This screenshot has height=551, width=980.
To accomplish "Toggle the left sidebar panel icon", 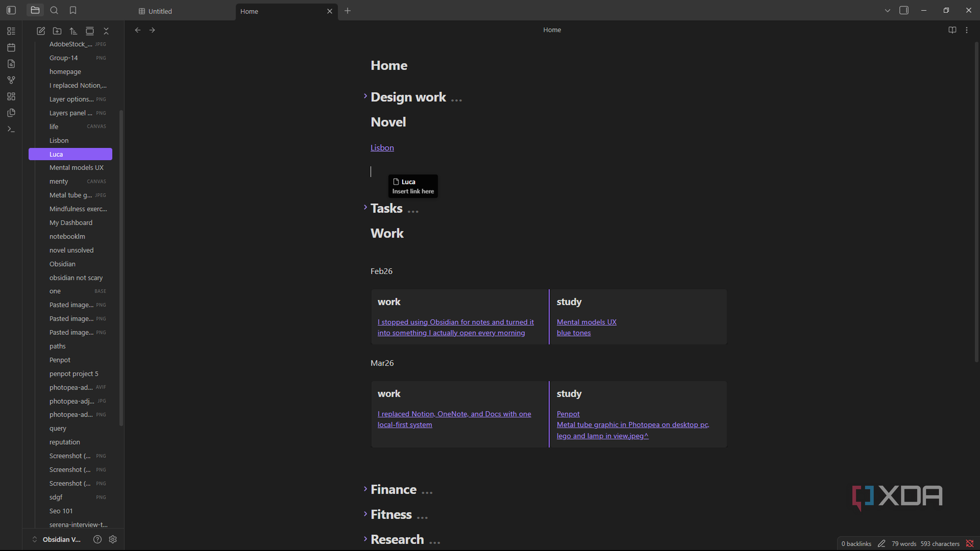I will [x=11, y=10].
